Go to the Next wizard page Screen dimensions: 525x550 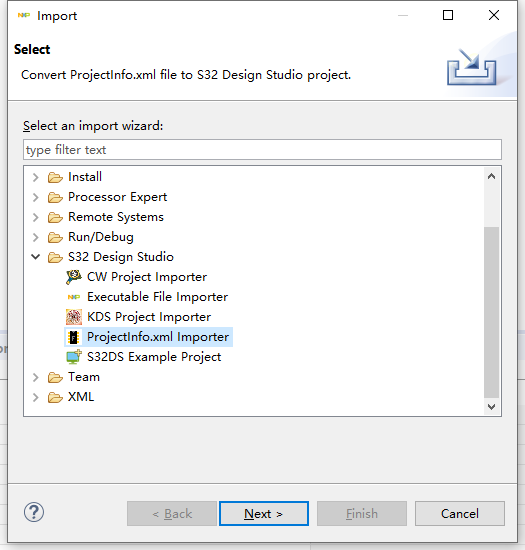coord(264,514)
